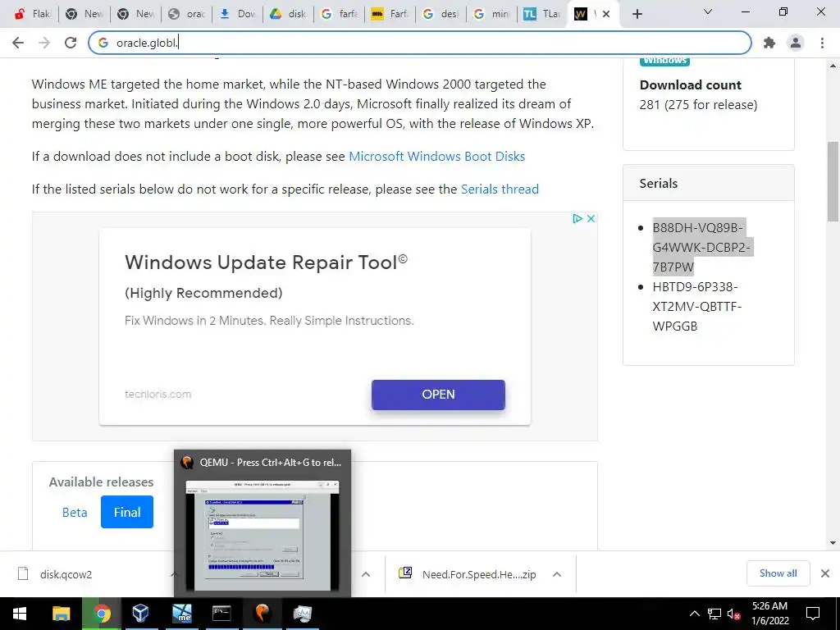Switch to the farf Google search tab
Viewport: 840px width, 630px height.
click(339, 14)
